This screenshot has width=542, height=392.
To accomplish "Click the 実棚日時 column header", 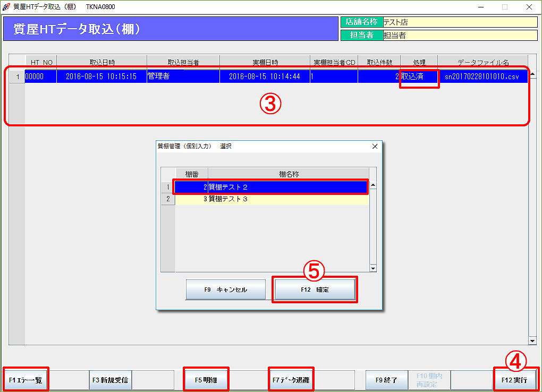I will pos(265,62).
